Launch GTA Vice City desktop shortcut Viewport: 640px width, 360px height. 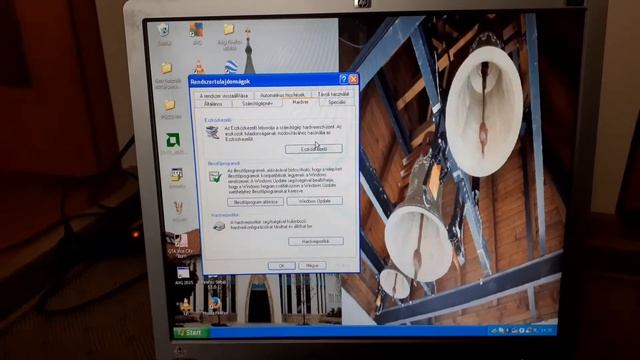click(x=180, y=241)
